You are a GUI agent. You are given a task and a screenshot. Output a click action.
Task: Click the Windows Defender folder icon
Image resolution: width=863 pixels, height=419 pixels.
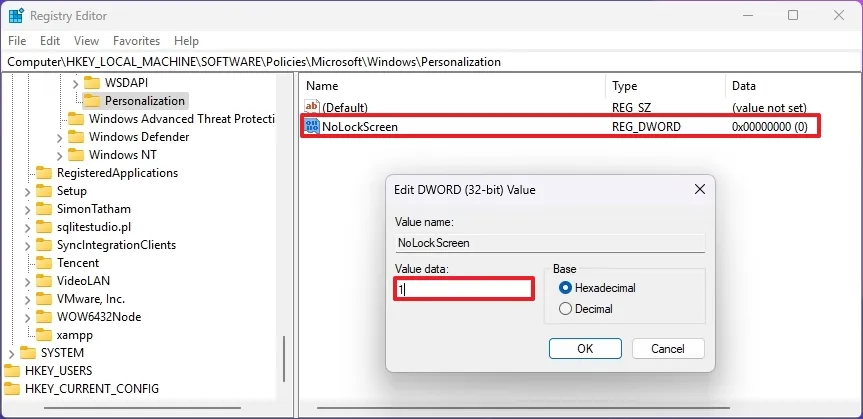click(76, 136)
